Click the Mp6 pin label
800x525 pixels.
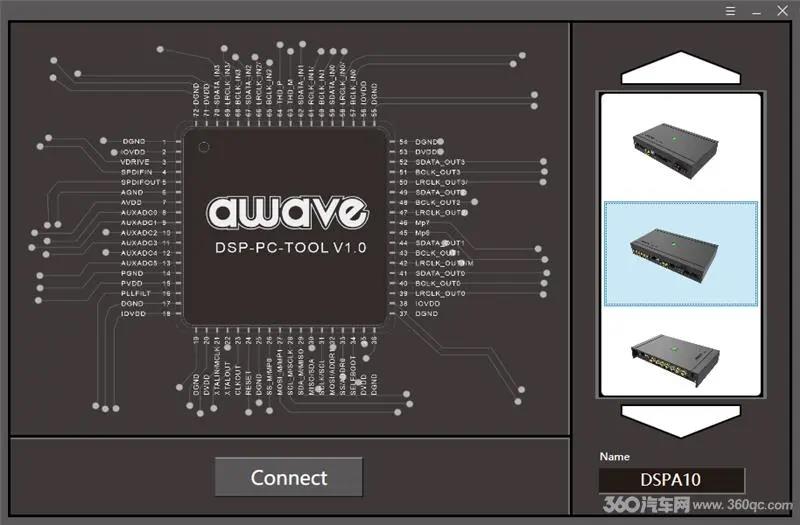[x=422, y=233]
